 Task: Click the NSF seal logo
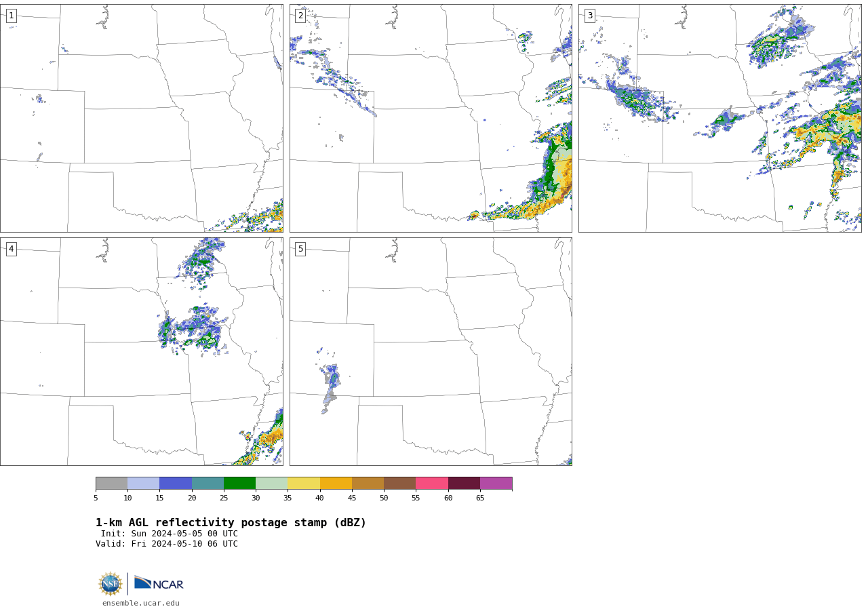pos(111,583)
